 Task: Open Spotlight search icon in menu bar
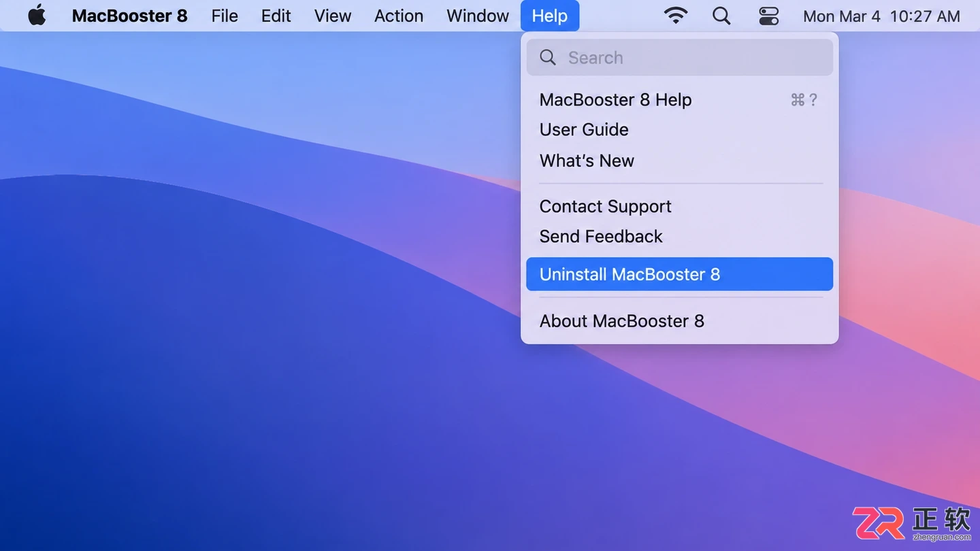click(721, 16)
